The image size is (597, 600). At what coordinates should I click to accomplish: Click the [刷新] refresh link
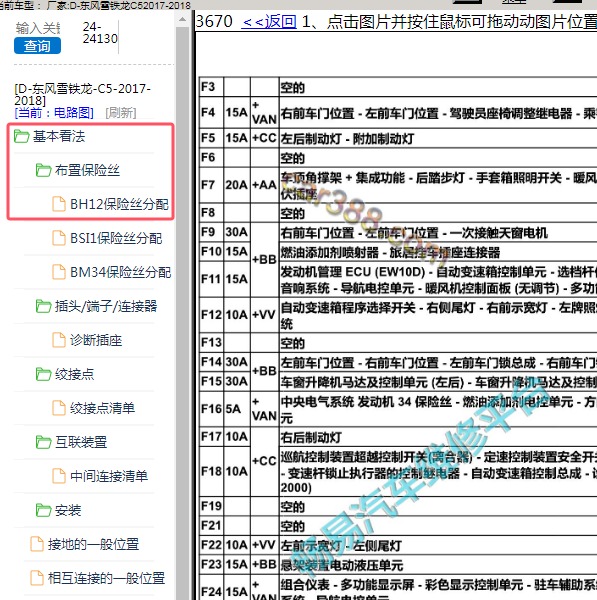coord(121,112)
